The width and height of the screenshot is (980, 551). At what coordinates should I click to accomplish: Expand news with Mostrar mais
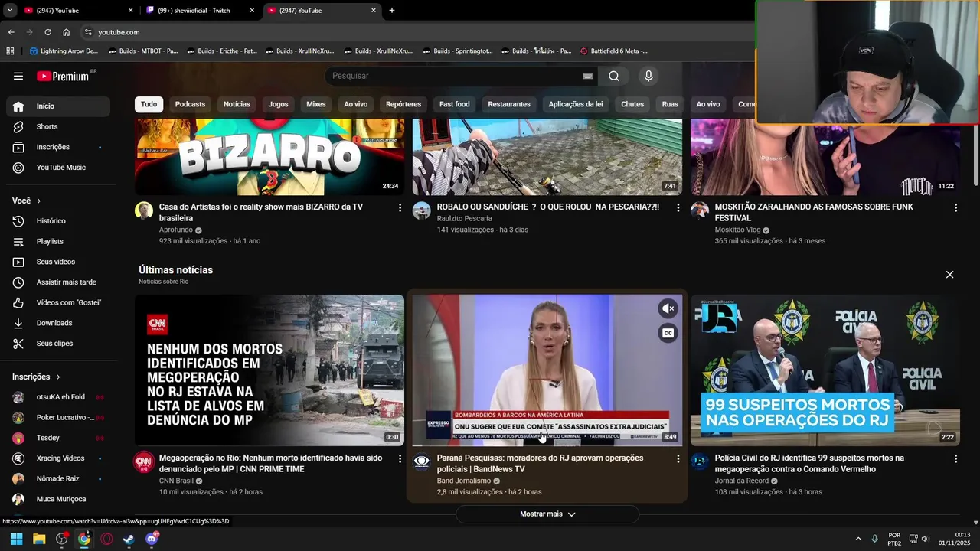click(x=547, y=514)
